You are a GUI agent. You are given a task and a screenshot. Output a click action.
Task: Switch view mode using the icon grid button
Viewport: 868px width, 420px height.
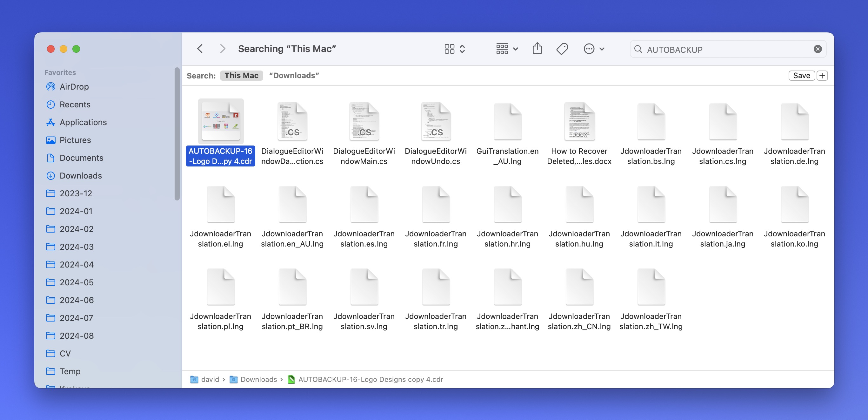[x=455, y=49]
